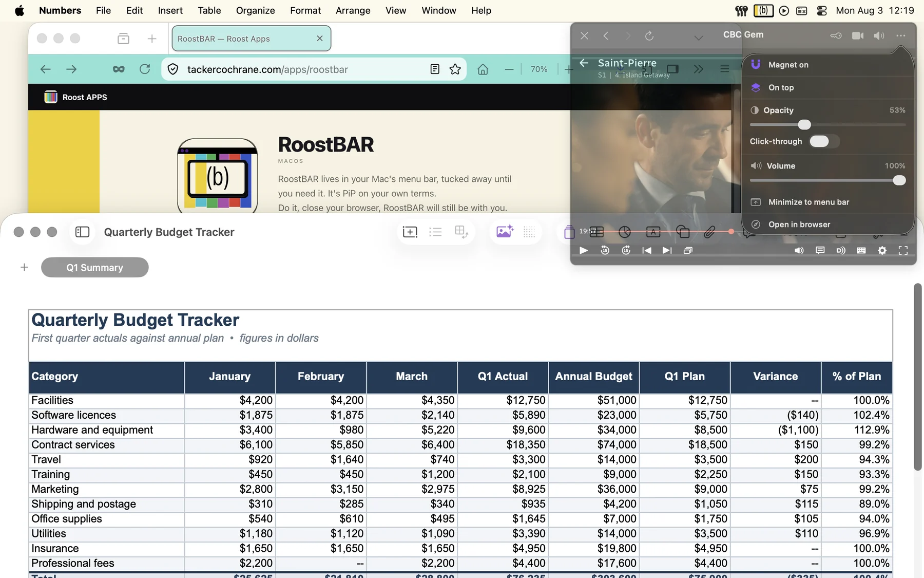
Task: Select the Category header cell
Action: 107,377
